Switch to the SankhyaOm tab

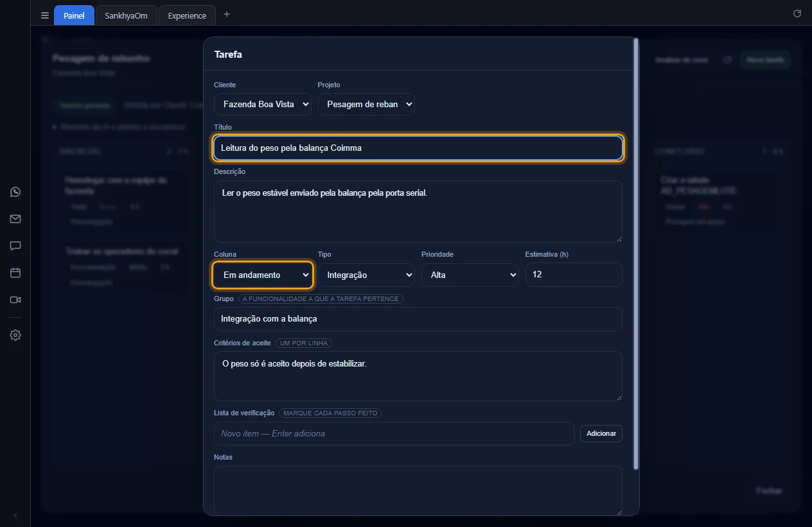point(126,15)
